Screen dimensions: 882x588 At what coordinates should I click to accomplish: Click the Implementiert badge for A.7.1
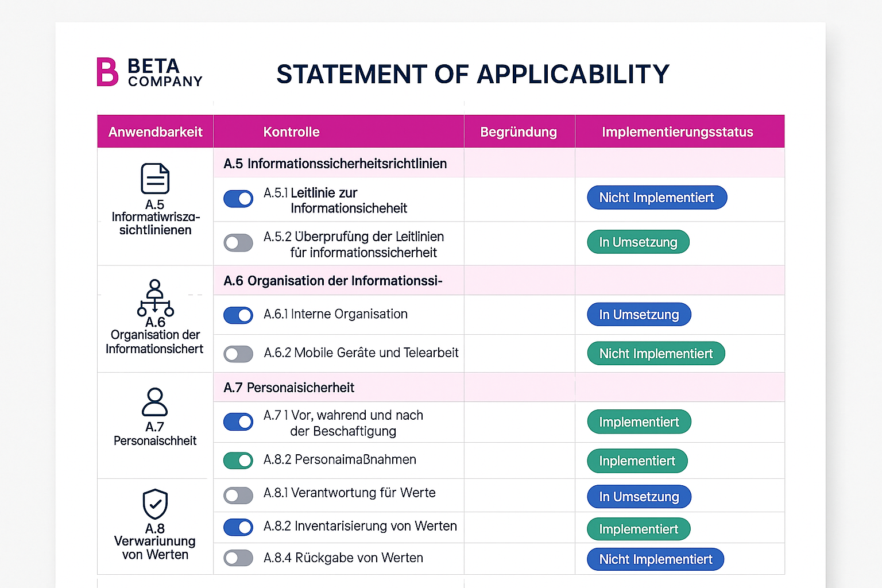pos(639,421)
